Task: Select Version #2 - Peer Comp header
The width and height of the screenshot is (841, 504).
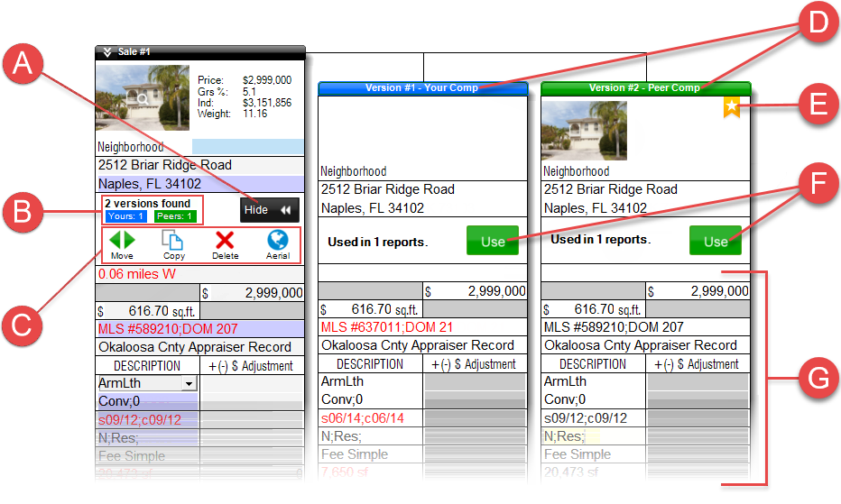Action: pos(644,88)
